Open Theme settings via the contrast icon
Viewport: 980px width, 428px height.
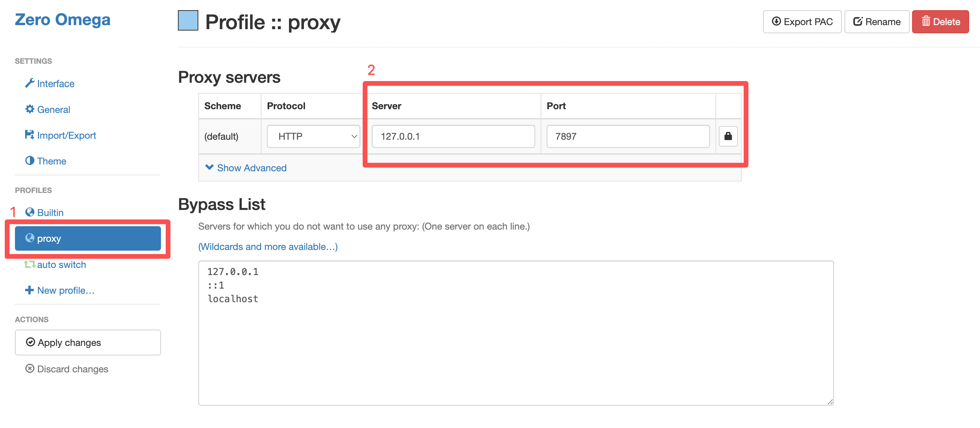coord(30,161)
